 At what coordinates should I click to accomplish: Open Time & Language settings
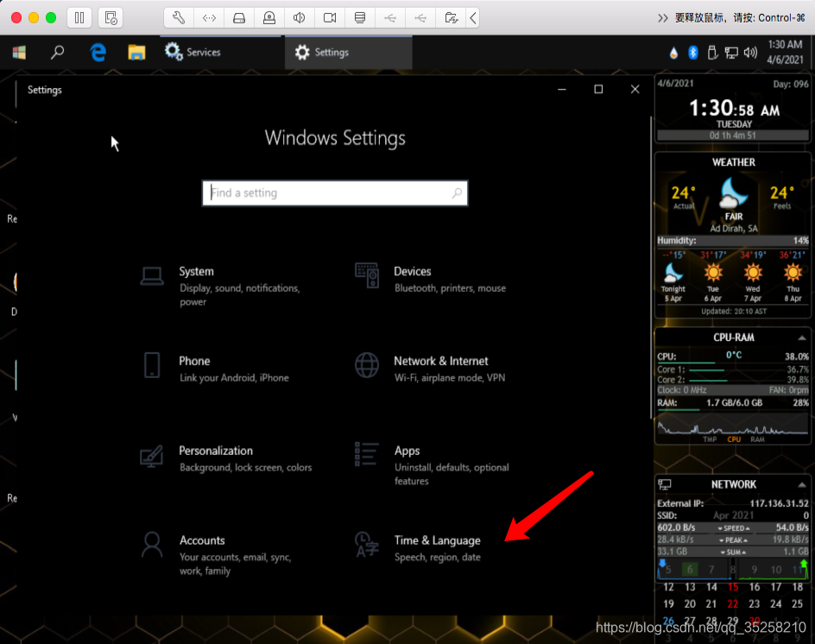pos(419,548)
